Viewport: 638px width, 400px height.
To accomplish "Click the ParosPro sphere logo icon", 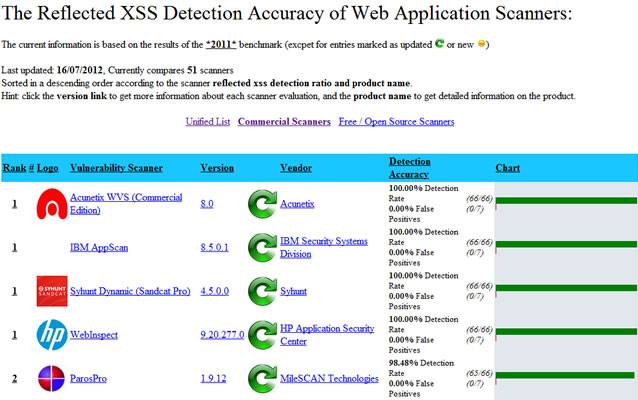I will [x=51, y=378].
